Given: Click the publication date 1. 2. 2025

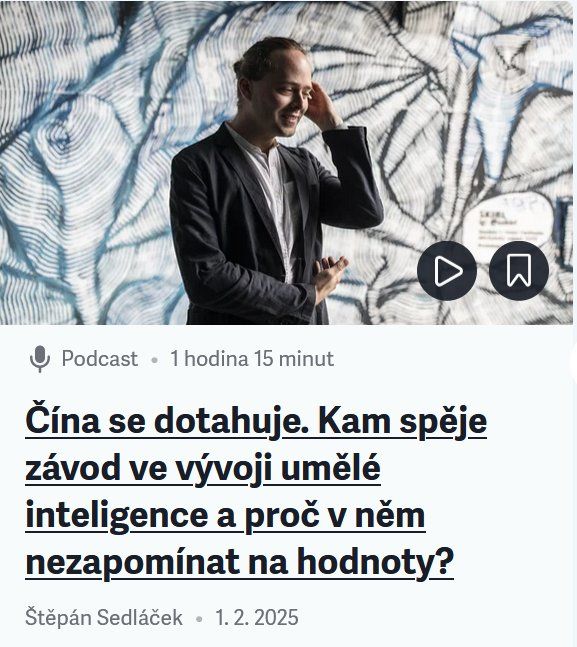Looking at the screenshot, I should [x=256, y=617].
